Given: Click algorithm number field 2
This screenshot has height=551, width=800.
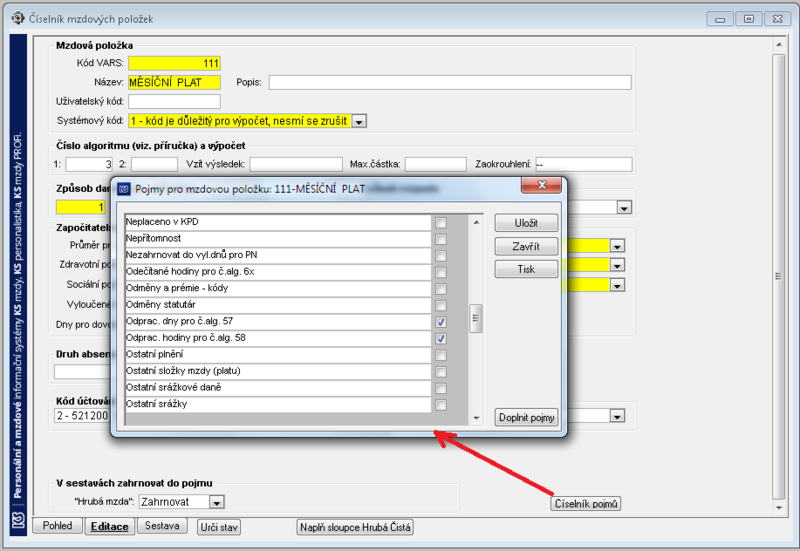Looking at the screenshot, I should [x=154, y=164].
